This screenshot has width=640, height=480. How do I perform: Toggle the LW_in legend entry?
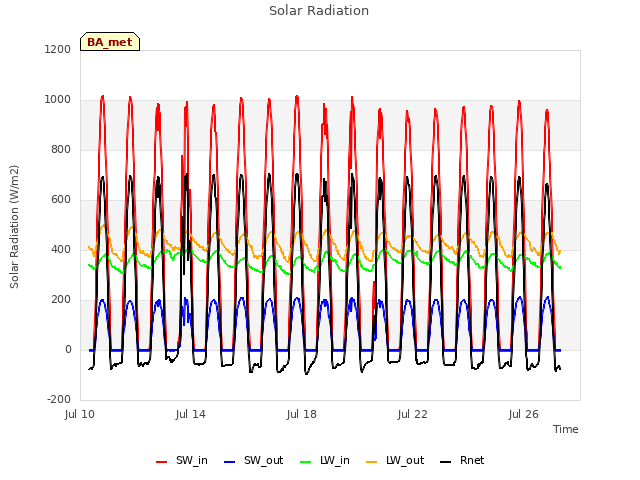pyautogui.click(x=325, y=460)
